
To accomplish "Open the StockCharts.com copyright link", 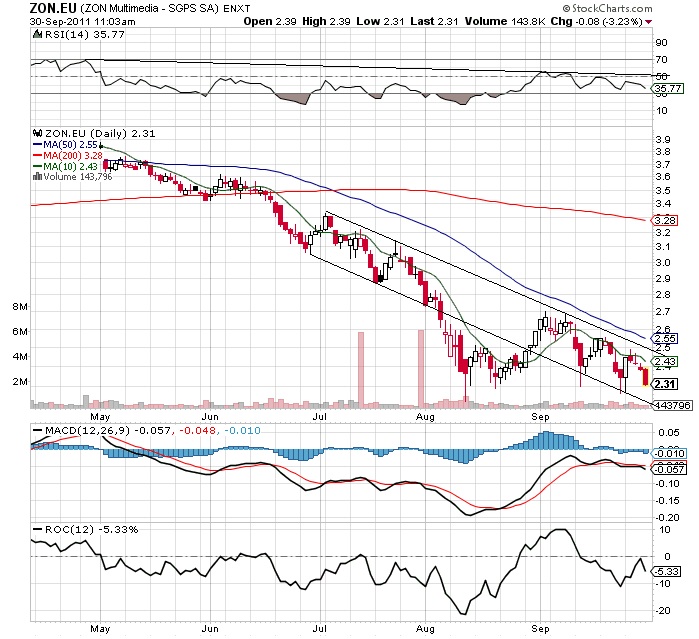I will pos(607,8).
